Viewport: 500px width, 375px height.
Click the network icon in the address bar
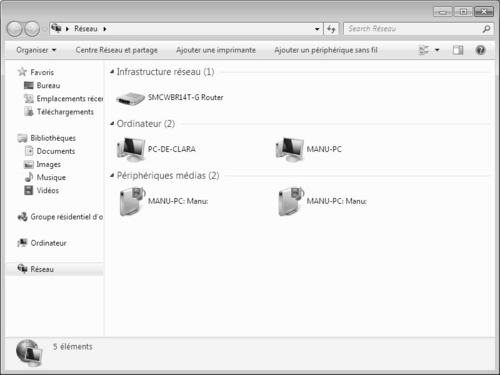pyautogui.click(x=56, y=28)
